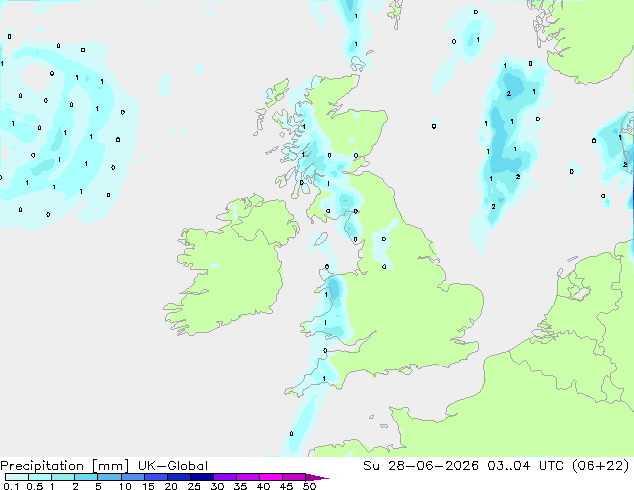Click the arrow tip ending the legend bar
Viewport: 634px width, 490px height.
tap(317, 478)
